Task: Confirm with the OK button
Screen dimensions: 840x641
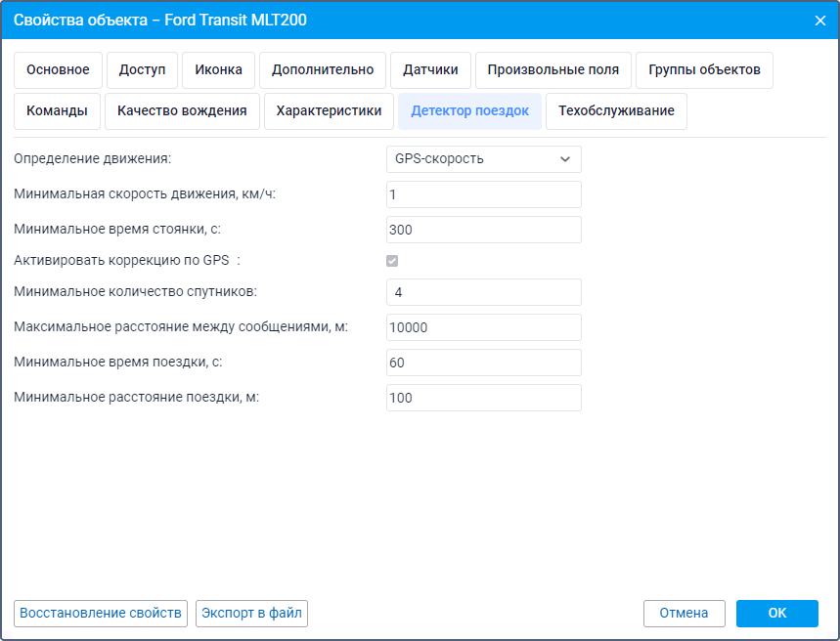Action: (776, 614)
